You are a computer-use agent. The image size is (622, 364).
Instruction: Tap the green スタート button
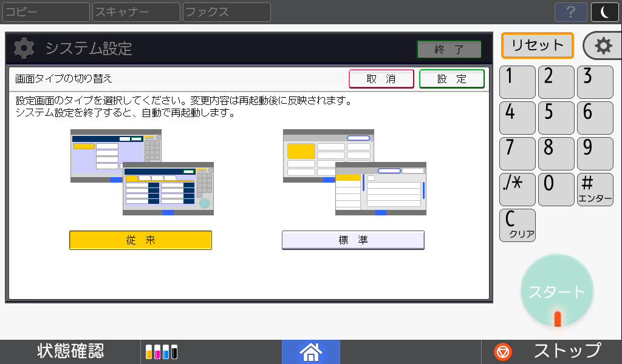(x=557, y=292)
